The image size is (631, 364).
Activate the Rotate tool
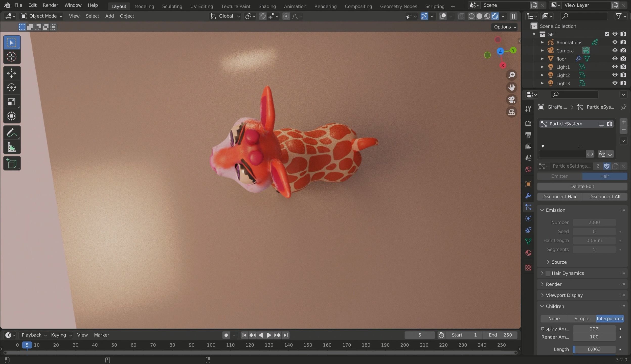[12, 87]
